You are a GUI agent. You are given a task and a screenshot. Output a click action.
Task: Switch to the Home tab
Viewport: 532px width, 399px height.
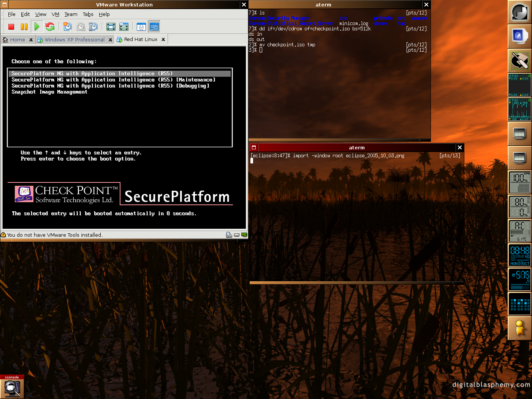pos(17,40)
